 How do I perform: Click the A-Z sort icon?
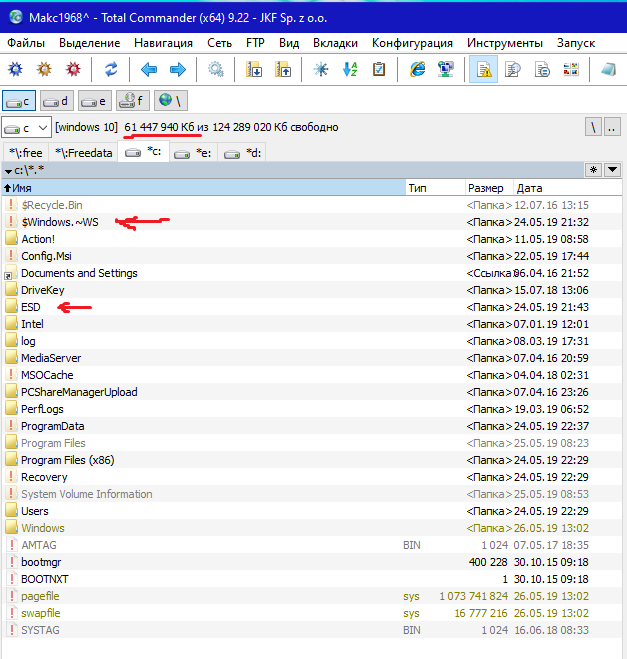(x=350, y=69)
